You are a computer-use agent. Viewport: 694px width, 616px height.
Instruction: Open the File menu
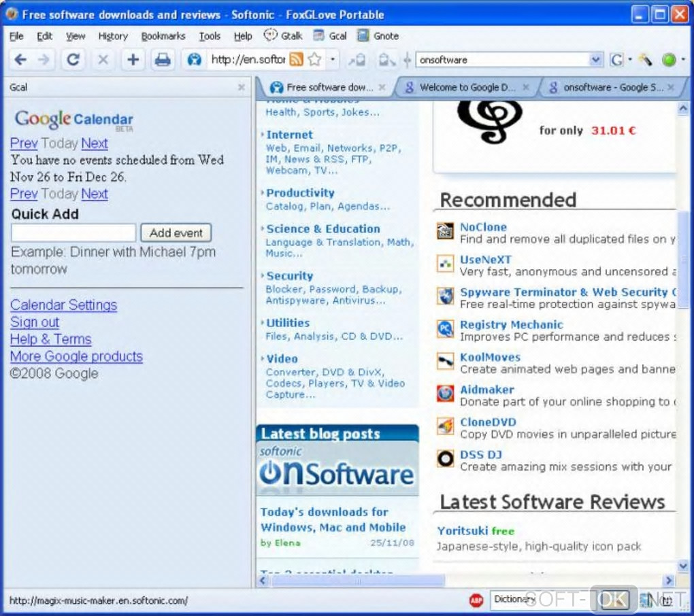16,36
